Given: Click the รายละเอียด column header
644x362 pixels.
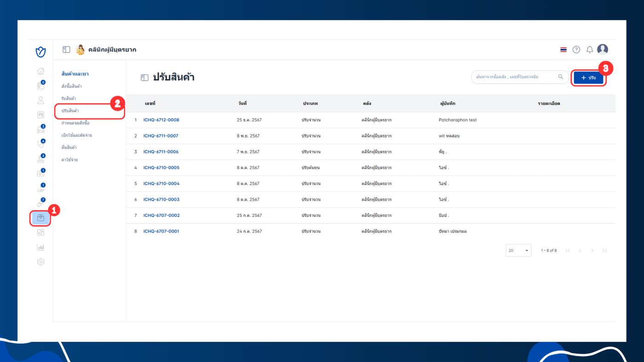Looking at the screenshot, I should (x=549, y=103).
